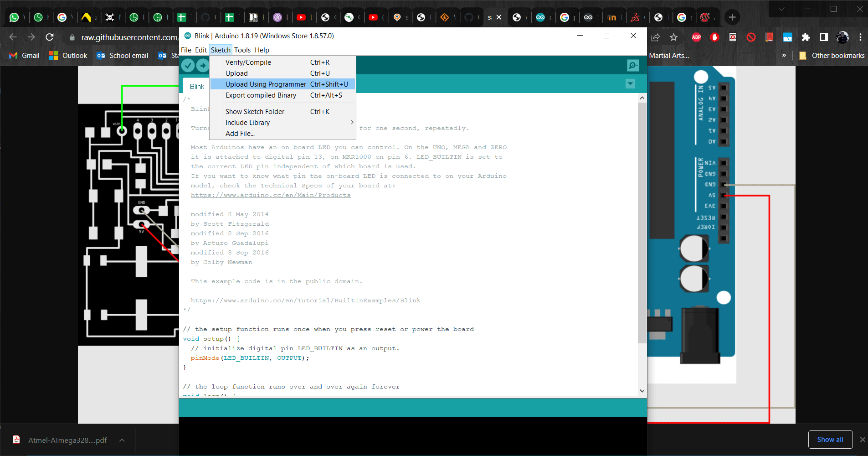Open the tab options dropdown arrow in Arduino
The image size is (868, 456).
pyautogui.click(x=630, y=84)
